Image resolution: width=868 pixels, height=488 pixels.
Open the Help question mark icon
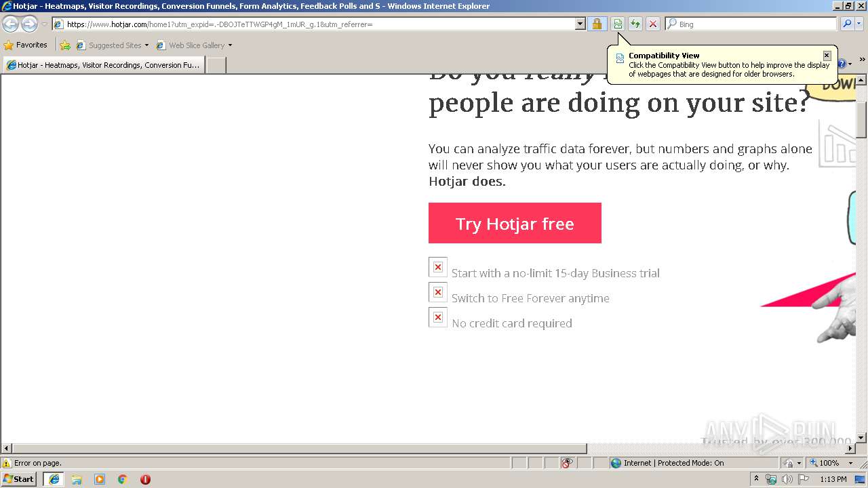point(843,64)
